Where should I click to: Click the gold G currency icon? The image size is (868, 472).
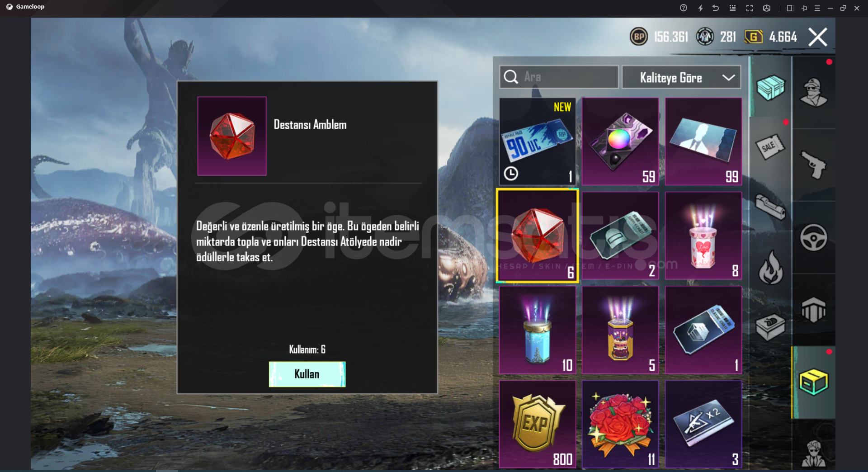(x=754, y=37)
